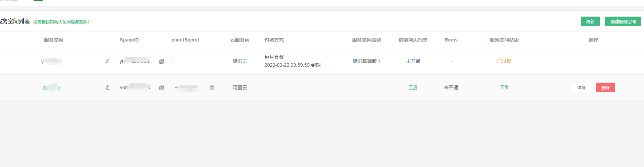The image size is (644, 167).
Task: Open 详情 for the 阿里云 space
Action: click(581, 87)
